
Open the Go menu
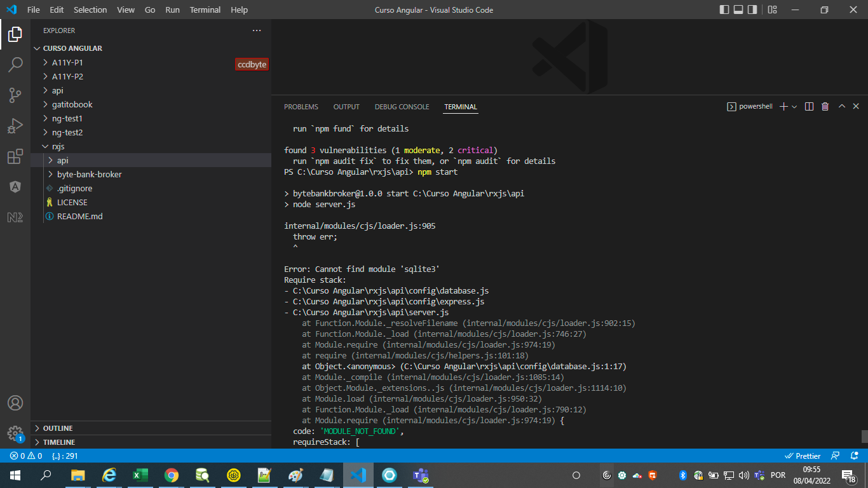[150, 10]
